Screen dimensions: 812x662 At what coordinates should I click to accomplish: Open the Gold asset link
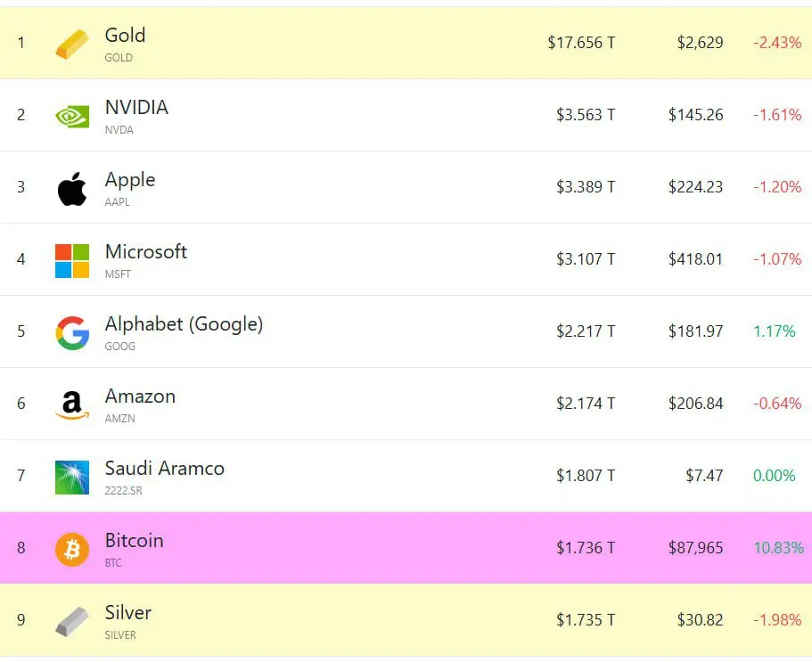126,36
